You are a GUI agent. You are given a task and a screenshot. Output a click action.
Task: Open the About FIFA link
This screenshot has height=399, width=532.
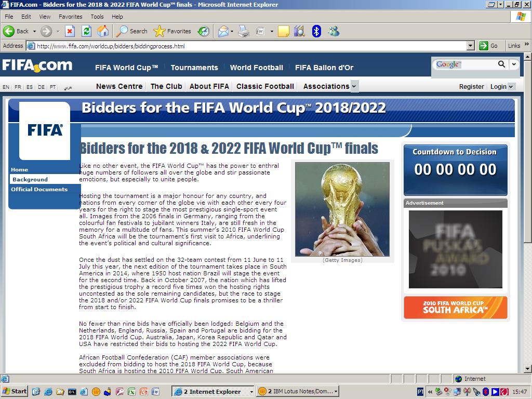coord(209,86)
